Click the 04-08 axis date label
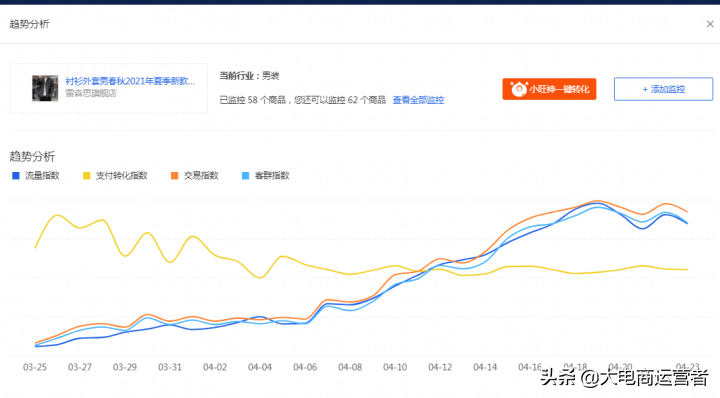Screen dimensions: 720x398 coord(350,367)
